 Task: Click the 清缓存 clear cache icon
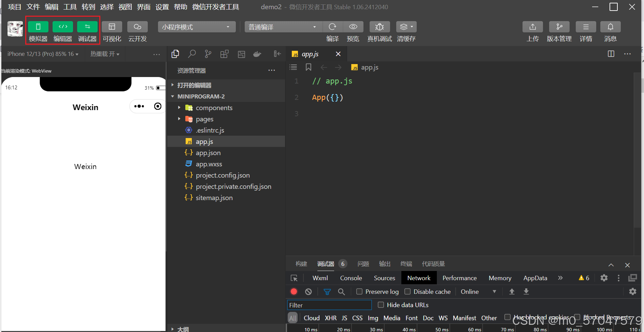pyautogui.click(x=406, y=27)
